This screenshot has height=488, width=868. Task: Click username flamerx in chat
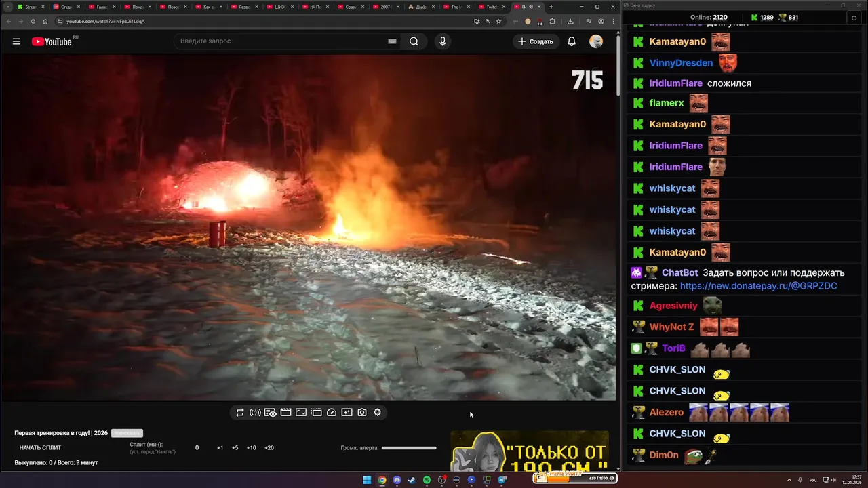[667, 103]
